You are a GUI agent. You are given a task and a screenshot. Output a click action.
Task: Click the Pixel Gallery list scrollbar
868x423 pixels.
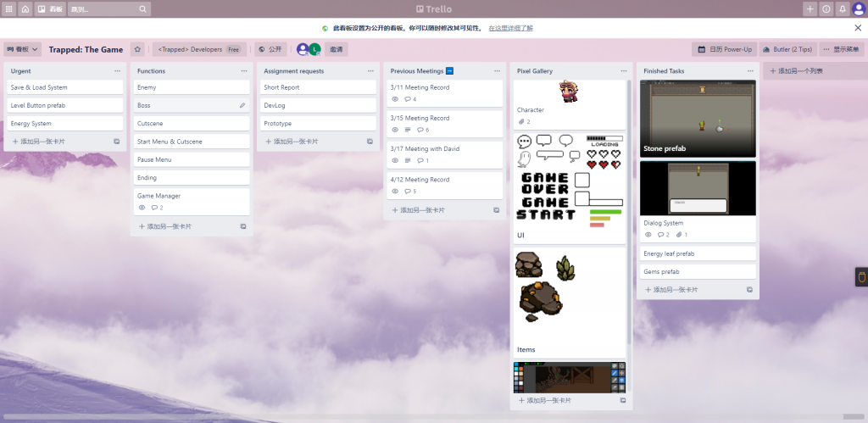coord(629,212)
